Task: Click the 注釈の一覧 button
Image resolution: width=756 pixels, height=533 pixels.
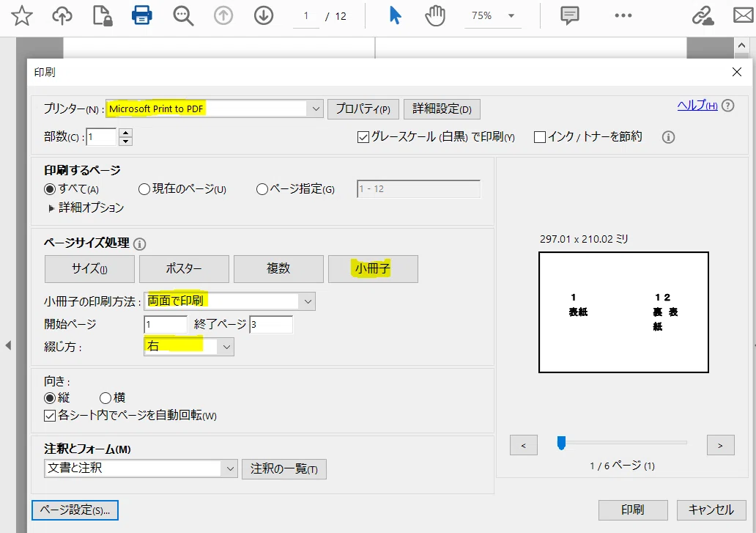Action: pyautogui.click(x=284, y=468)
